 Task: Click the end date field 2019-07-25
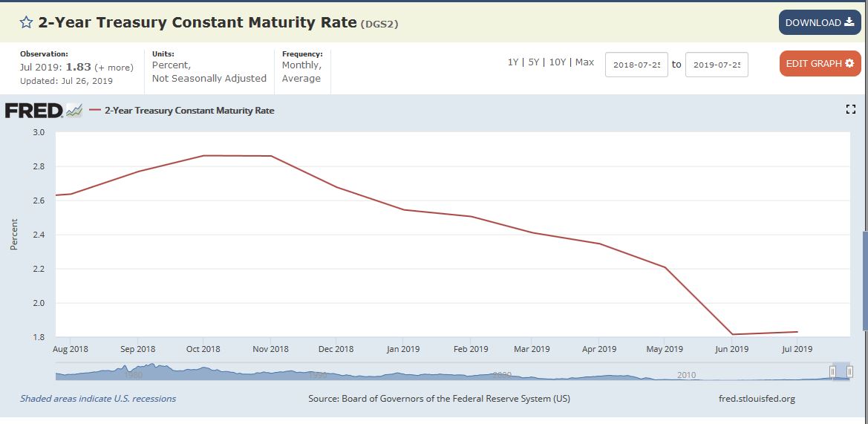[x=717, y=65]
